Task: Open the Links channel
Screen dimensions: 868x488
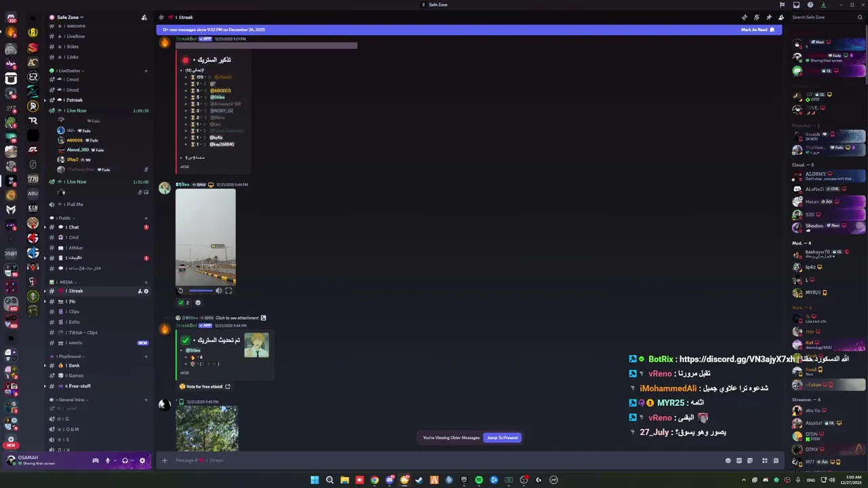Action: point(98,57)
